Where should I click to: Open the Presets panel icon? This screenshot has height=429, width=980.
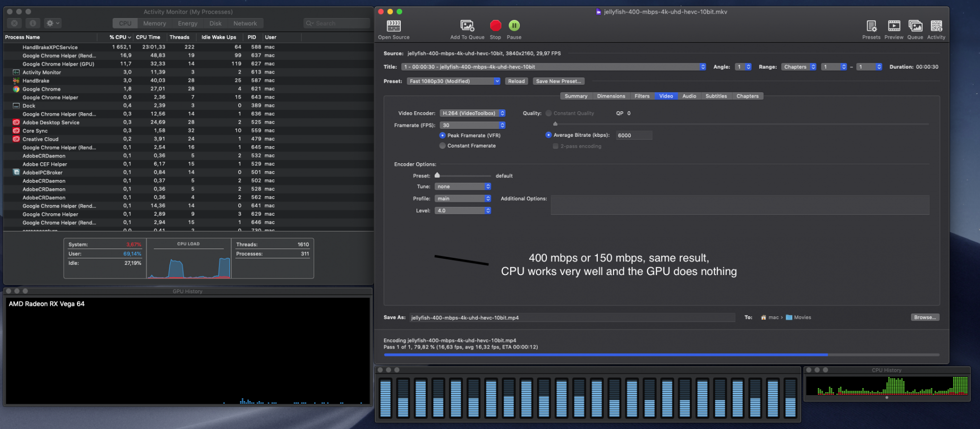[x=871, y=25]
